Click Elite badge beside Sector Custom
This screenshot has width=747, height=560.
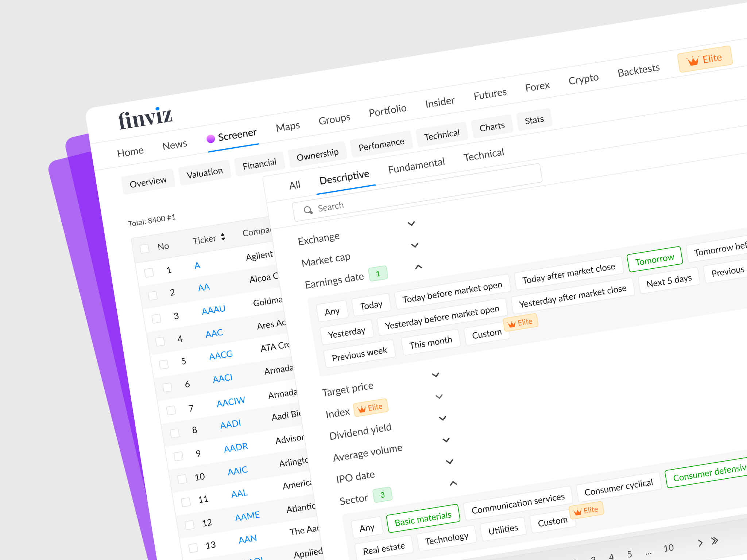(x=586, y=511)
